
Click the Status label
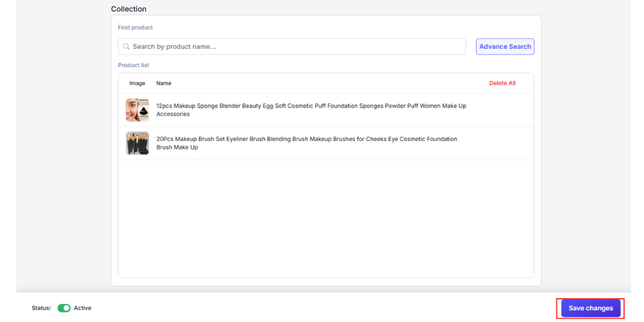tap(41, 308)
